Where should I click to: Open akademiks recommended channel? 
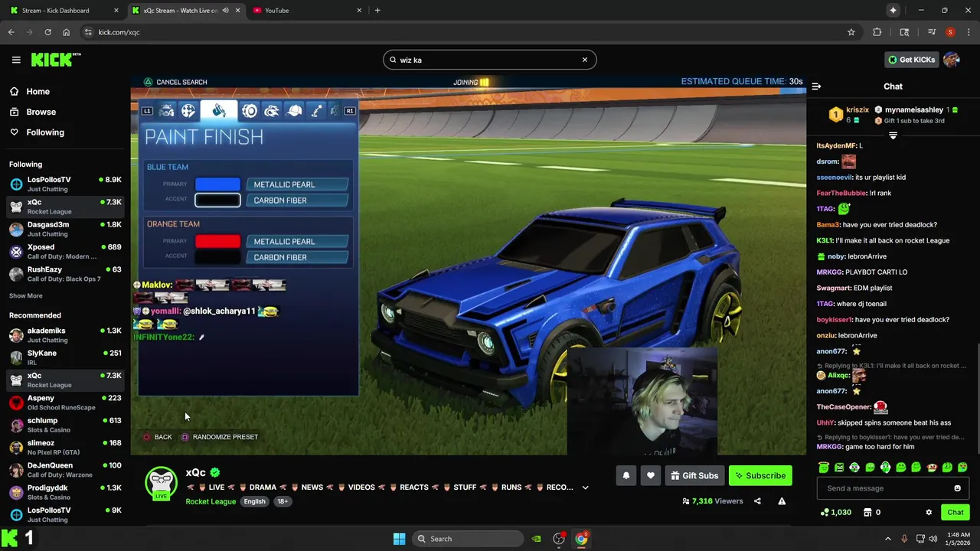coord(65,335)
